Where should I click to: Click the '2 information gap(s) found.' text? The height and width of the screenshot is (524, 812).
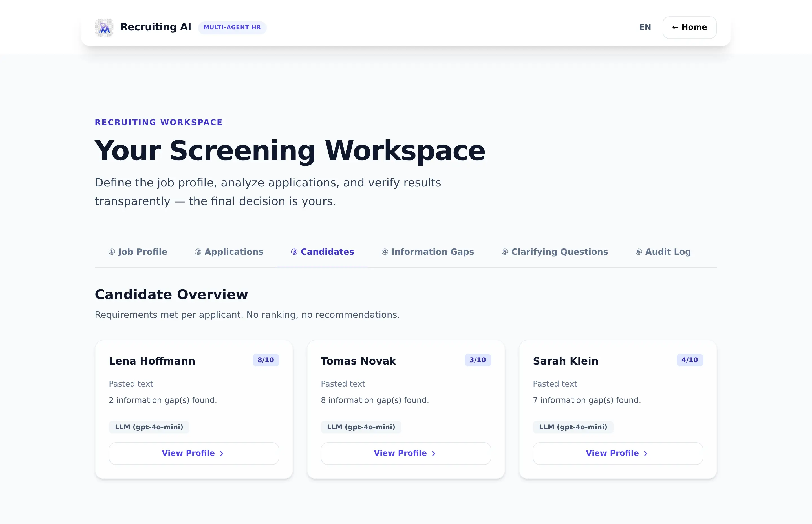[x=163, y=400]
